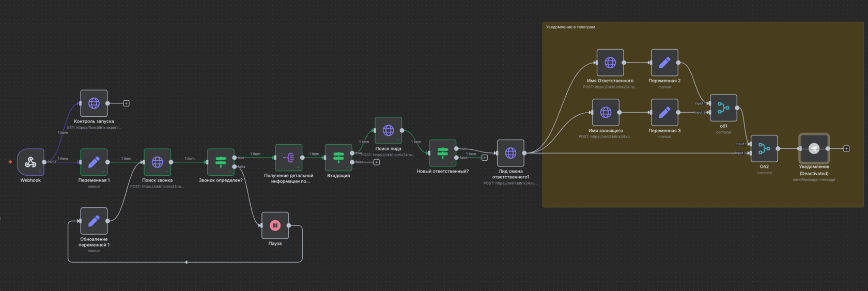Click the Контроль запуска node label
This screenshot has width=868, height=291.
(x=94, y=121)
